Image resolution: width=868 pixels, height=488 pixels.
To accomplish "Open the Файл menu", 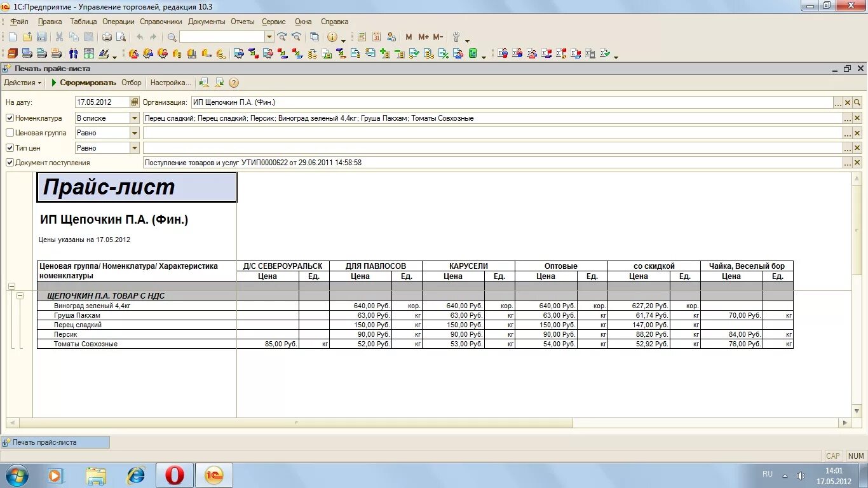I will point(19,22).
